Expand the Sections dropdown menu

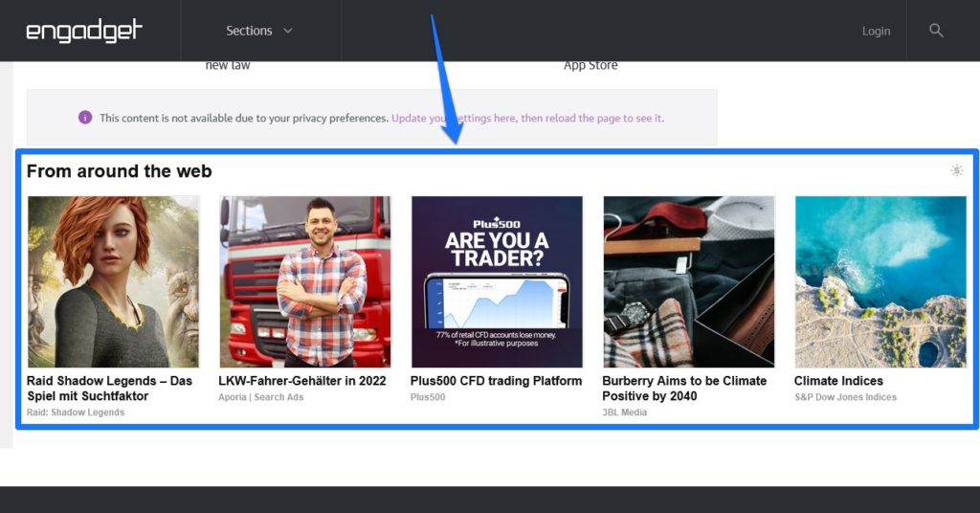point(258,31)
